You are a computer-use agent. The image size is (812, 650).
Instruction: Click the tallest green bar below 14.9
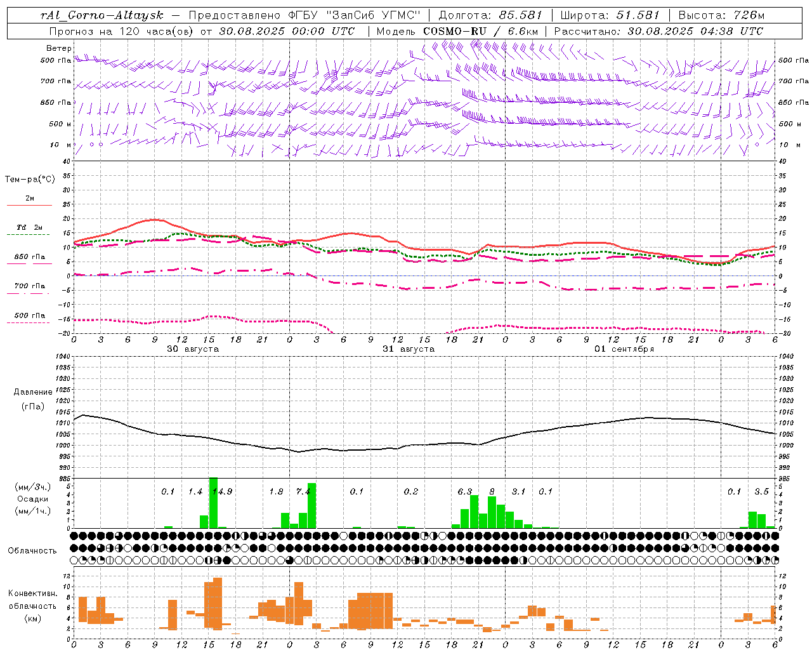click(213, 503)
